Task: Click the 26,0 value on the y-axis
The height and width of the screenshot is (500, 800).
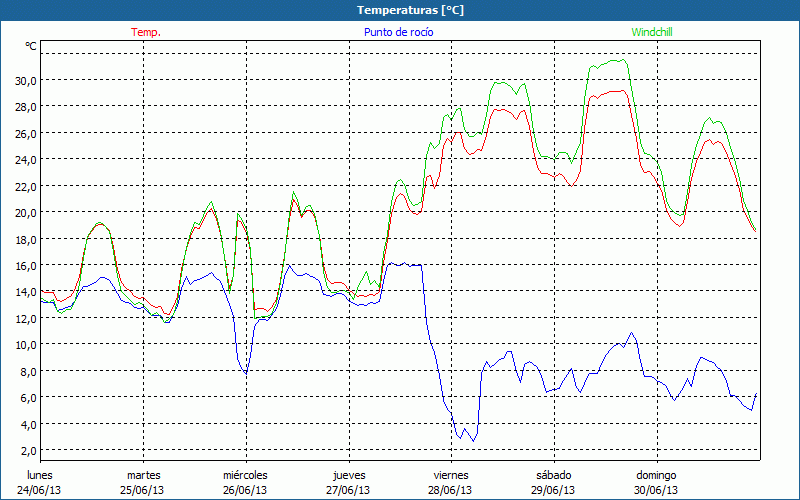Action: coord(24,133)
